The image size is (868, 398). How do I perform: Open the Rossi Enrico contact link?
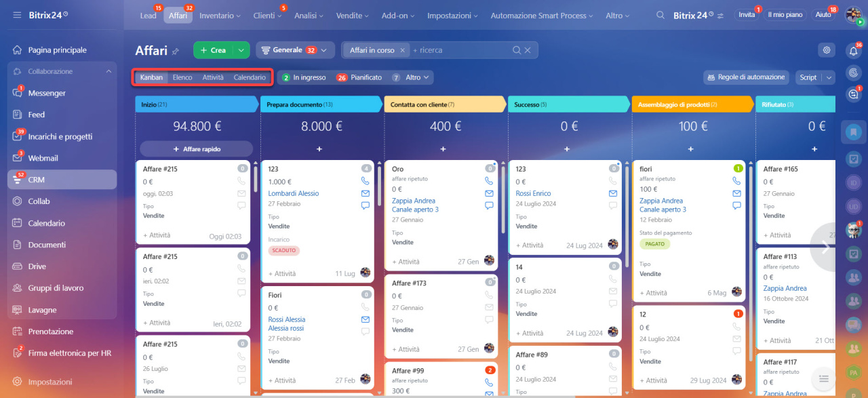534,193
